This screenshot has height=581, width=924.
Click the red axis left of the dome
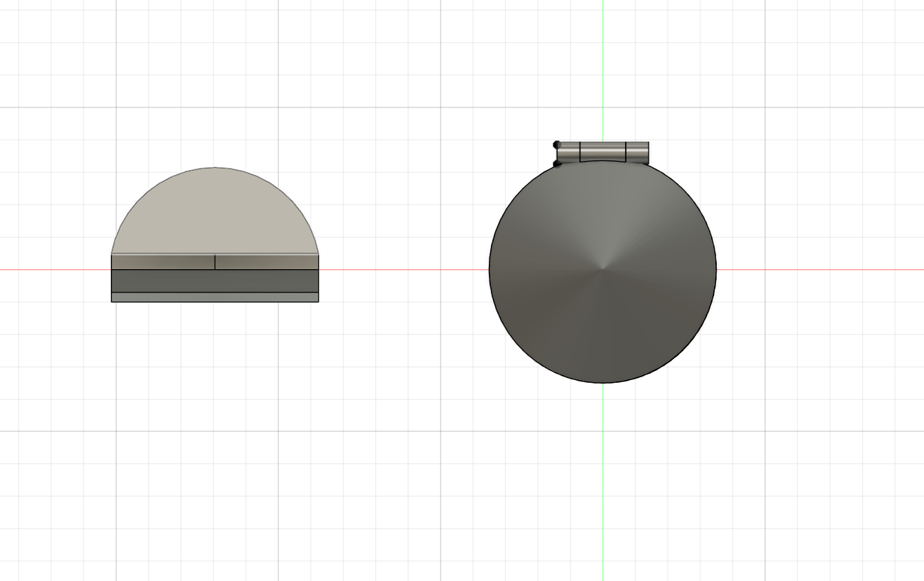pos(55,269)
